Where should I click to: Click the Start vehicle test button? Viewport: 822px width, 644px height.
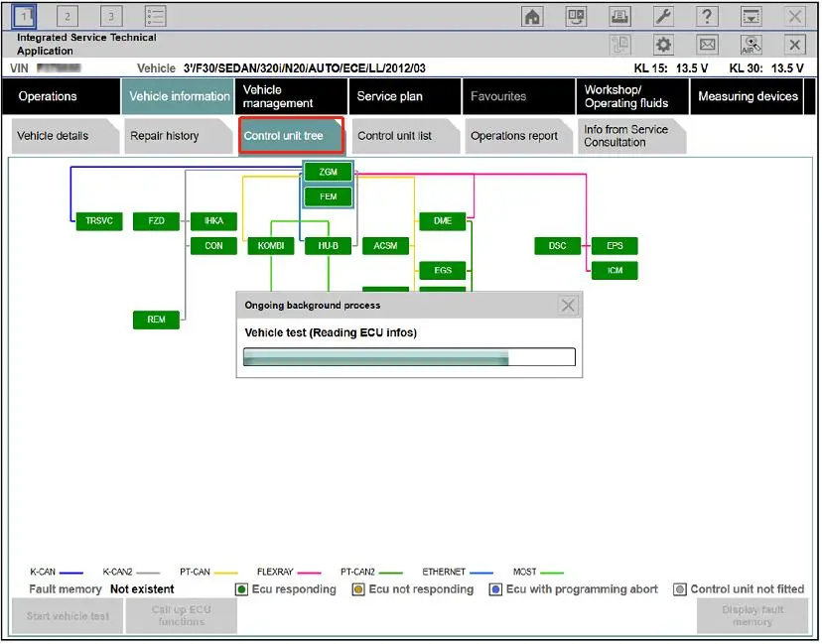[x=68, y=616]
